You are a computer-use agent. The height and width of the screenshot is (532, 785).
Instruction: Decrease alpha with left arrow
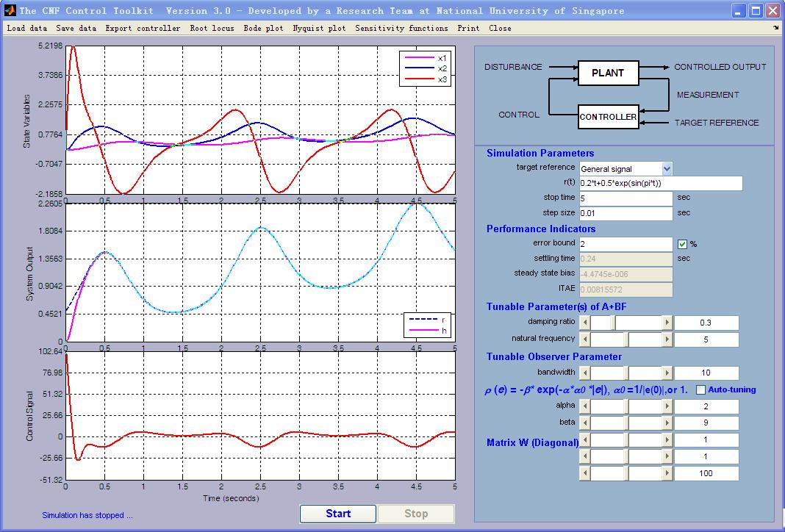point(585,406)
